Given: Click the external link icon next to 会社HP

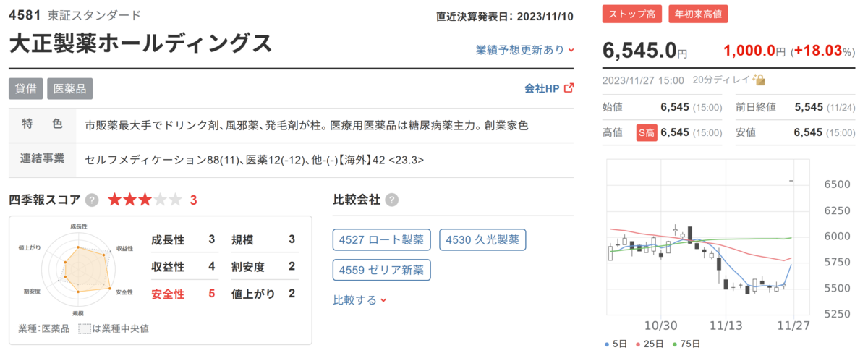Looking at the screenshot, I should pos(569,88).
